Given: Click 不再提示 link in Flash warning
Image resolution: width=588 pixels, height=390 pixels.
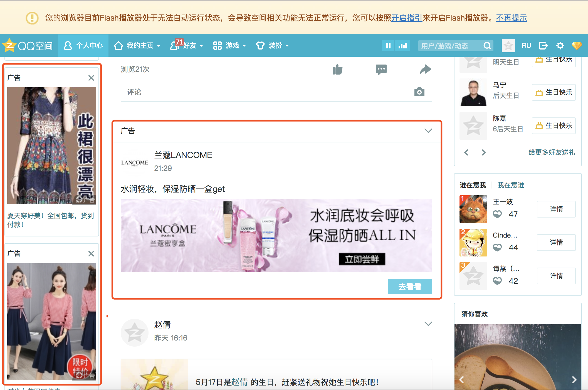Looking at the screenshot, I should coord(512,18).
